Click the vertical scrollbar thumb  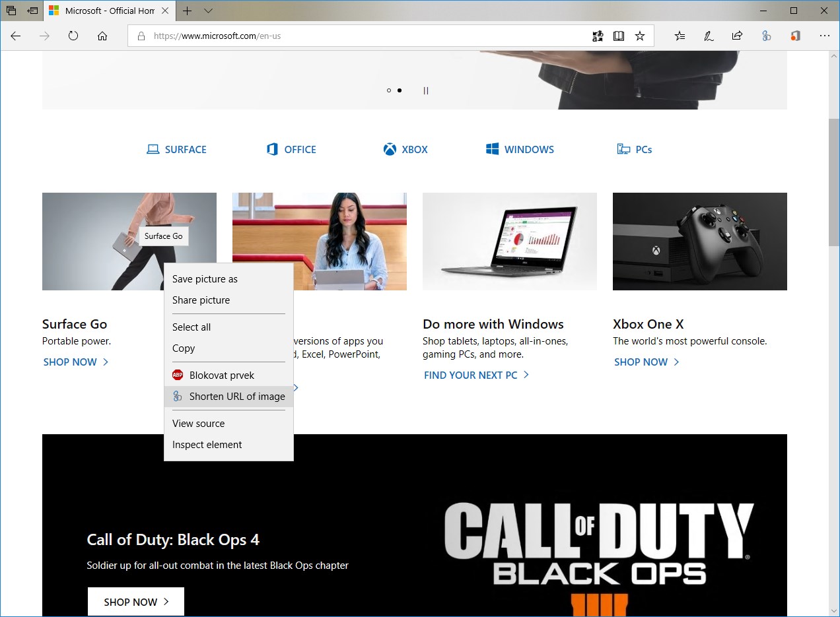coord(834,182)
